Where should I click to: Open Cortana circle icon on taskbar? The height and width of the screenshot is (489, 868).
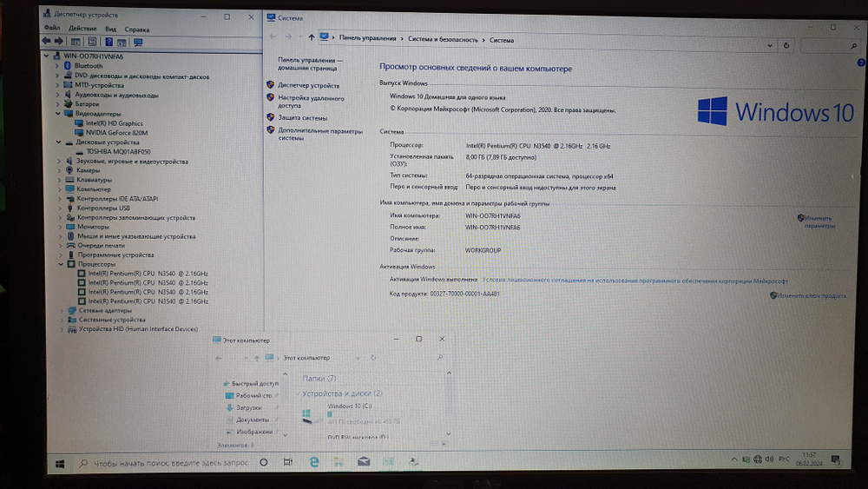(x=264, y=462)
